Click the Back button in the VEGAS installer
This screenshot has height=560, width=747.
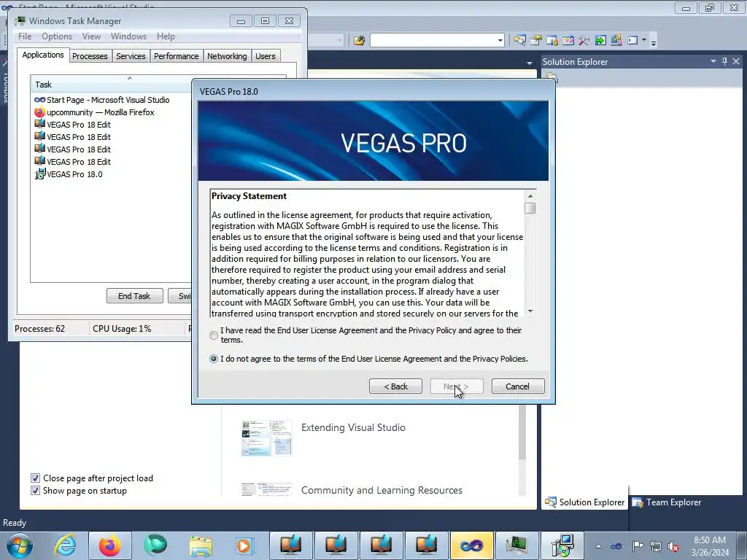[395, 386]
